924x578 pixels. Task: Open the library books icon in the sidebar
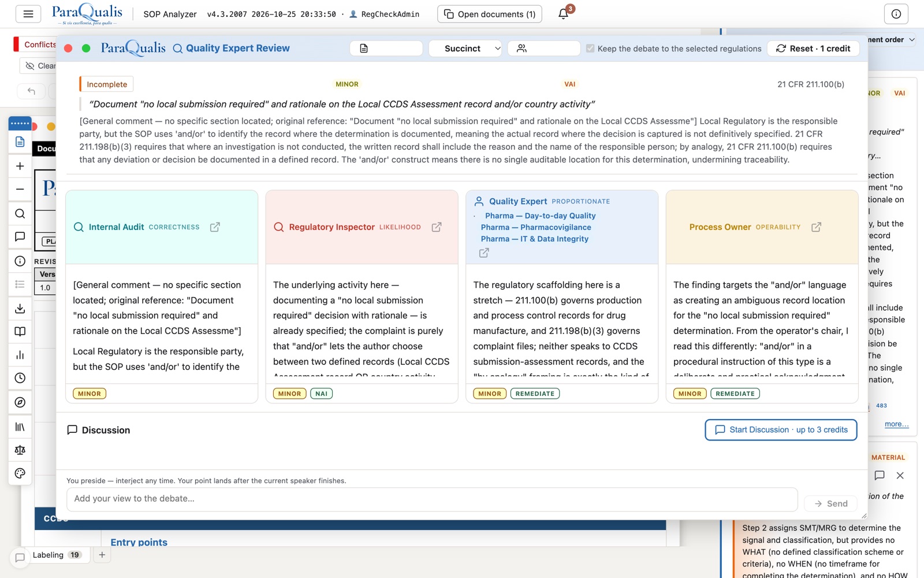[20, 427]
